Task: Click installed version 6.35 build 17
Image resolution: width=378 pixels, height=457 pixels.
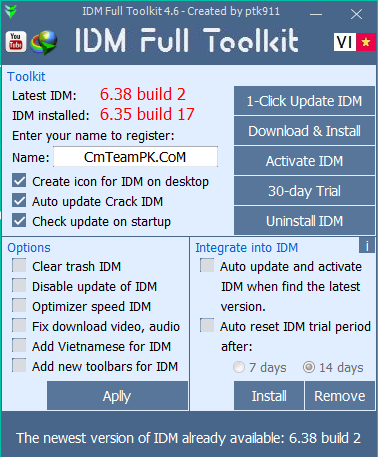Action: [x=147, y=114]
